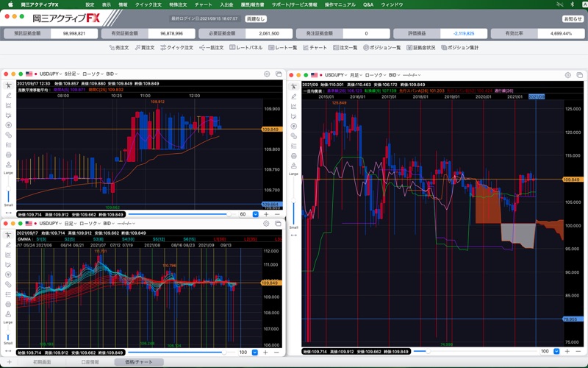Click the link tool icon in monthly chart sidebar

[294, 136]
